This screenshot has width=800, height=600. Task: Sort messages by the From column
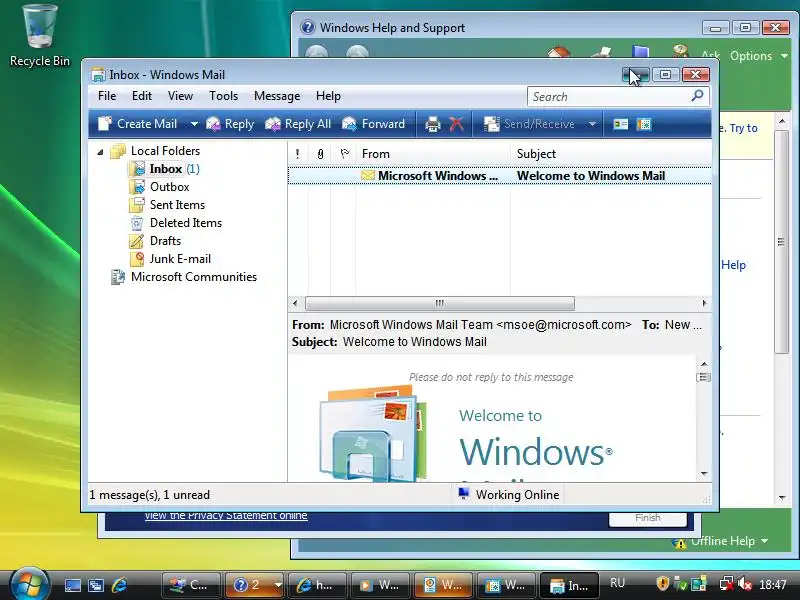click(x=433, y=154)
